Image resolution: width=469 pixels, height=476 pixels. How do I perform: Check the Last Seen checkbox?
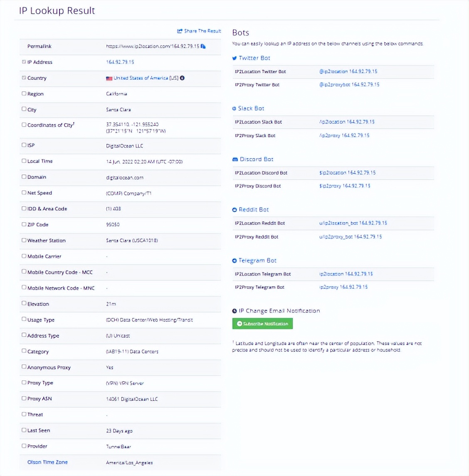24,430
